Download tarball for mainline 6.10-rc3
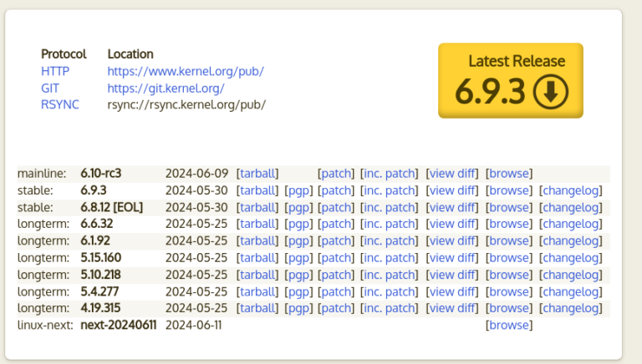Screen dimensions: 642x364 pos(257,174)
